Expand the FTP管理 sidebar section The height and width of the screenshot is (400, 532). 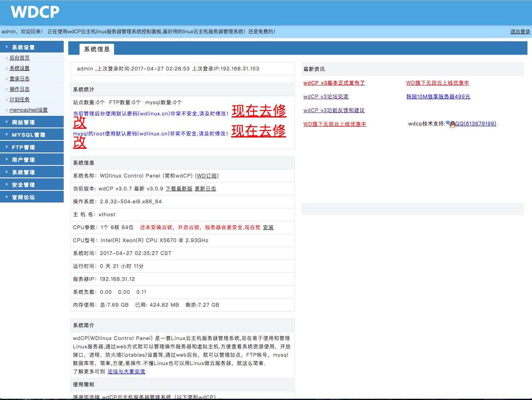coord(32,147)
